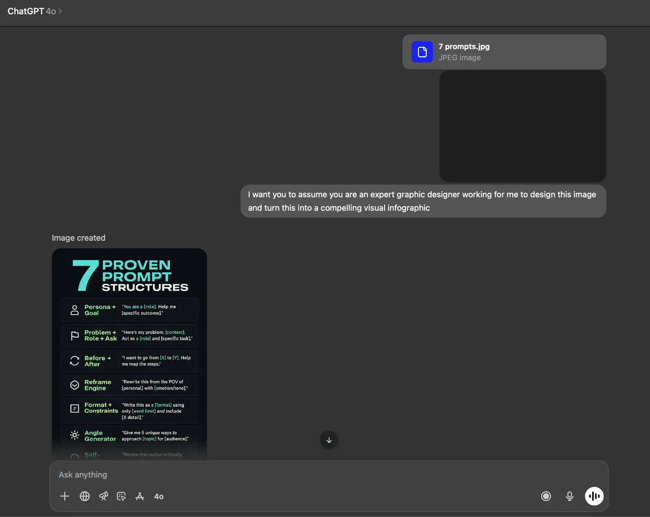Click the uploaded dark image preview
650x517 pixels.
tap(523, 126)
